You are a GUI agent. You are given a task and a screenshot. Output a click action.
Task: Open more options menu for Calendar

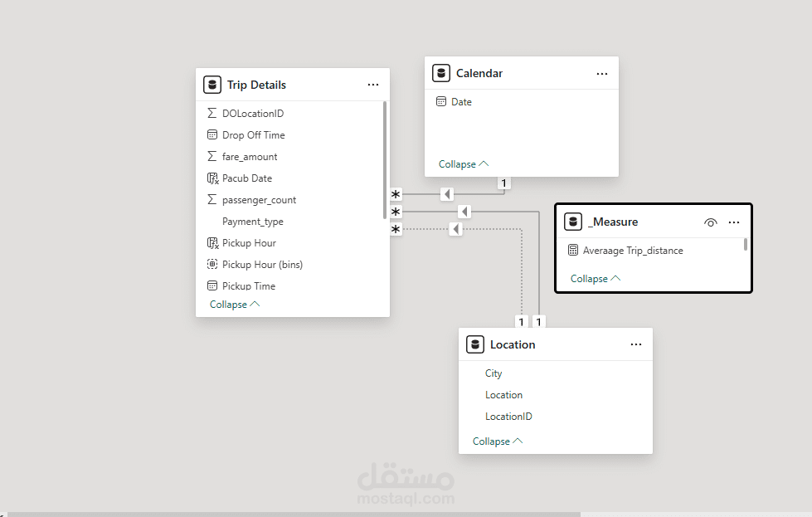click(x=602, y=74)
